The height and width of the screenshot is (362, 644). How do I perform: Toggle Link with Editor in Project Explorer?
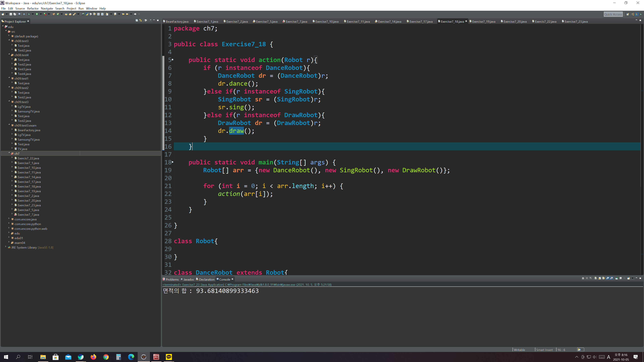coord(141,20)
